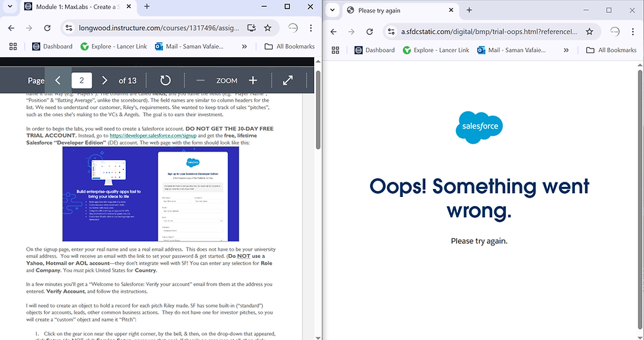The image size is (644, 340).
Task: Open tab search dropdown in left browser window
Action: click(x=10, y=7)
